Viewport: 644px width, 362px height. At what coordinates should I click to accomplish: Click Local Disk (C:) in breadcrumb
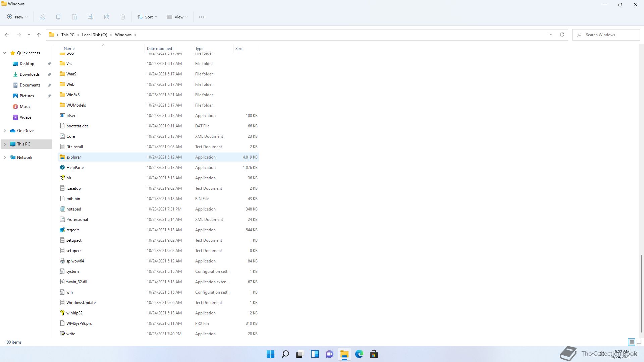point(95,35)
